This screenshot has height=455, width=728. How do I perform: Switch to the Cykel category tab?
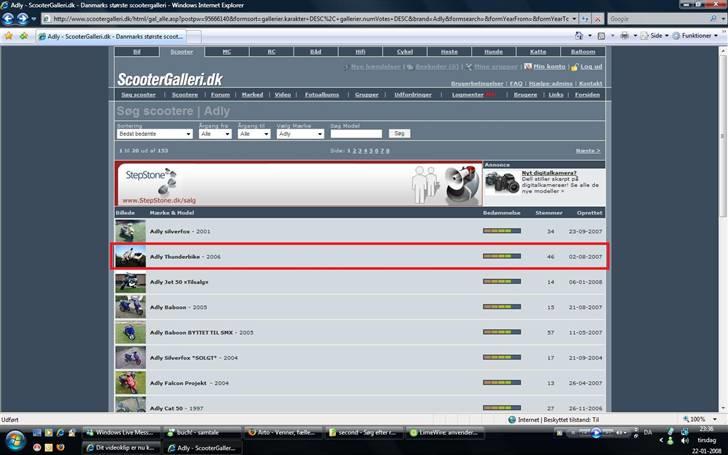click(x=405, y=52)
